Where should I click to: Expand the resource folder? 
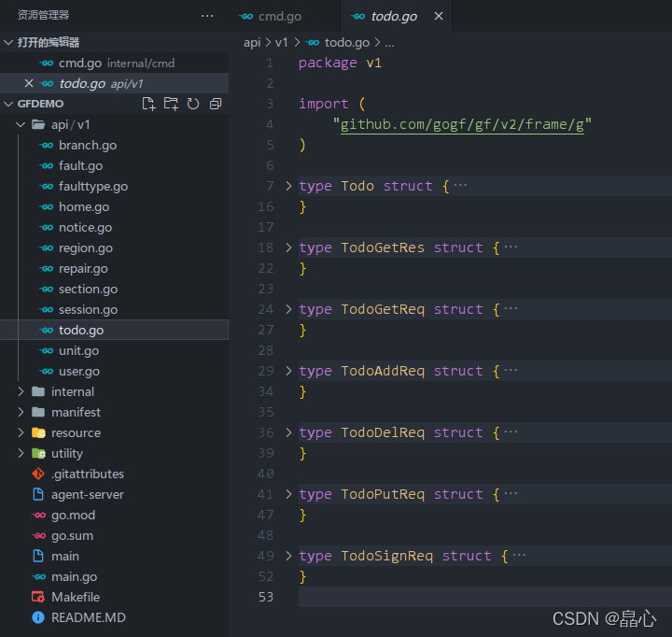(21, 432)
